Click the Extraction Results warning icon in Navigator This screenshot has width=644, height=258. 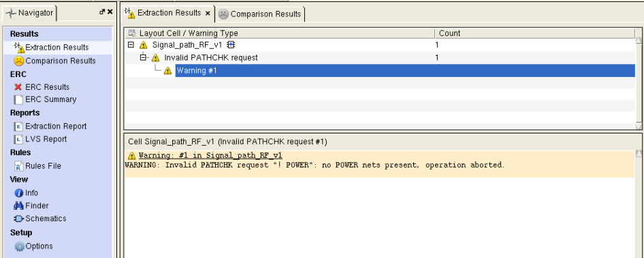[x=19, y=48]
